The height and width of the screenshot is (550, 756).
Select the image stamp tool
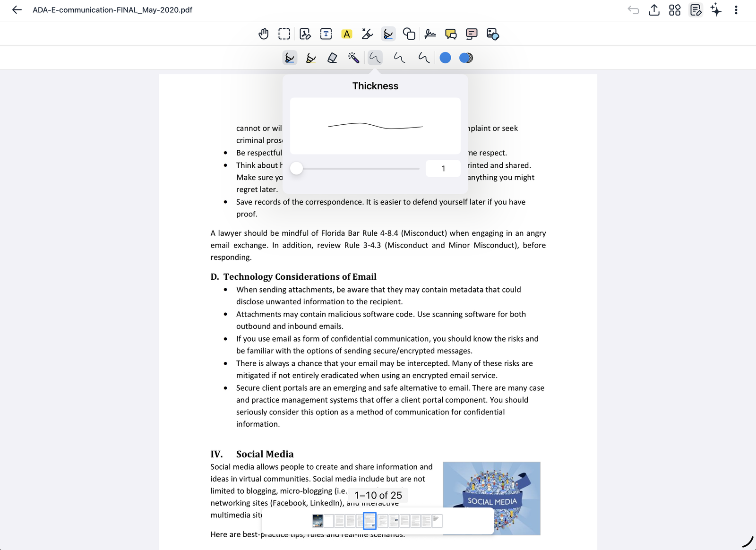[492, 34]
